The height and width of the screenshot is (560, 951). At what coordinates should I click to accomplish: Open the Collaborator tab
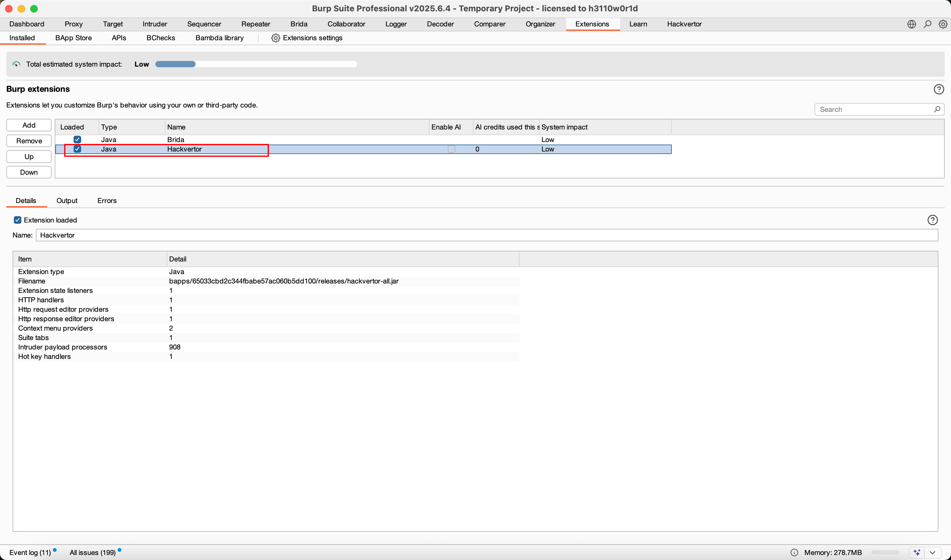coord(346,24)
